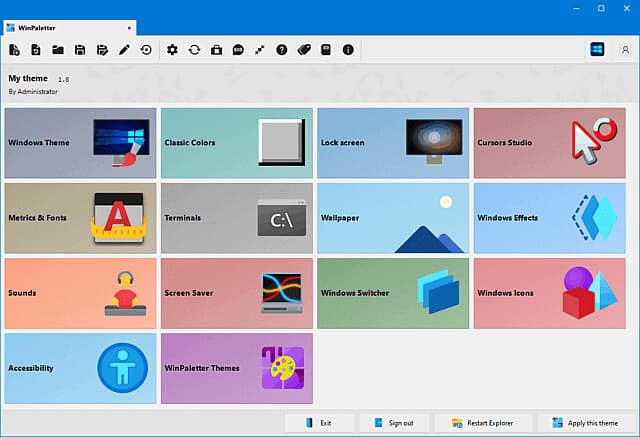Open the Windows Effects tile
Viewport: 640px width, 437px height.
(550, 218)
